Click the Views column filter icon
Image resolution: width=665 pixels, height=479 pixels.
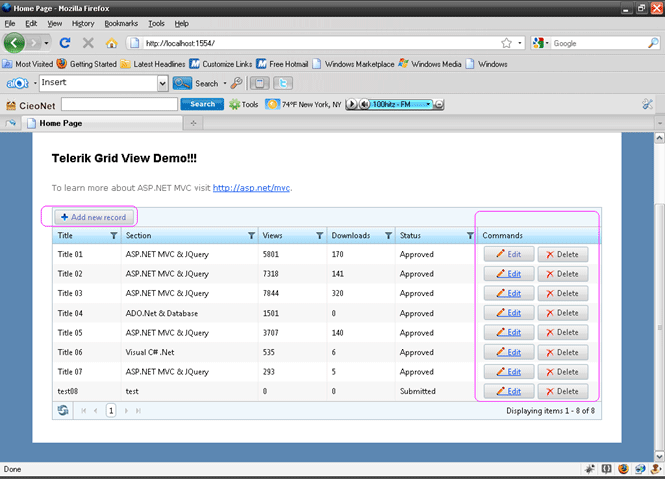(319, 236)
